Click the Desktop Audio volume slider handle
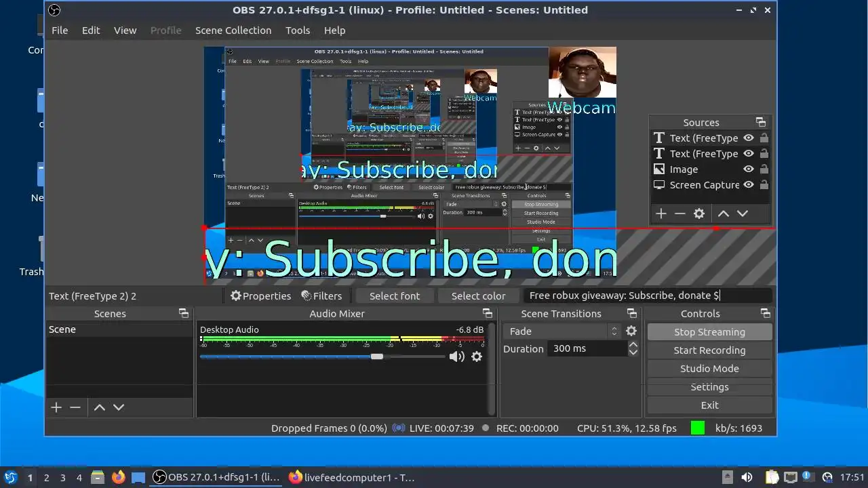This screenshot has width=868, height=488. 376,357
